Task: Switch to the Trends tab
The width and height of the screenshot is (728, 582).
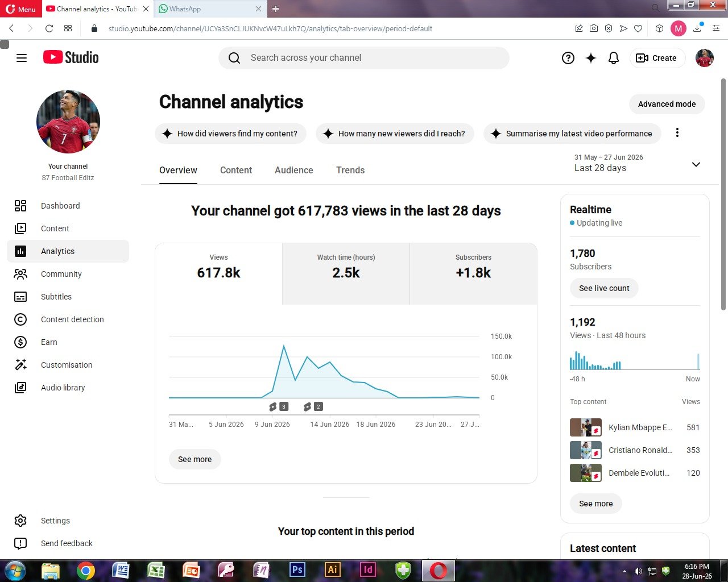Action: 350,170
